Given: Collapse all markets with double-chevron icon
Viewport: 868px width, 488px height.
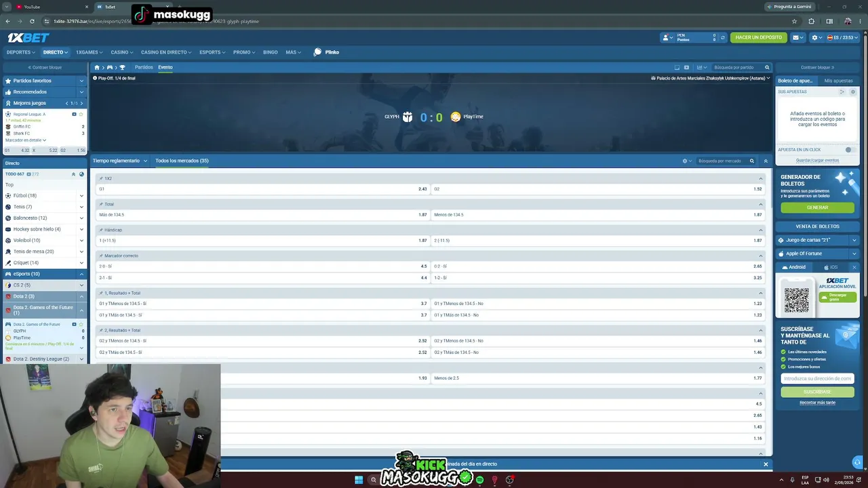Looking at the screenshot, I should pos(766,161).
